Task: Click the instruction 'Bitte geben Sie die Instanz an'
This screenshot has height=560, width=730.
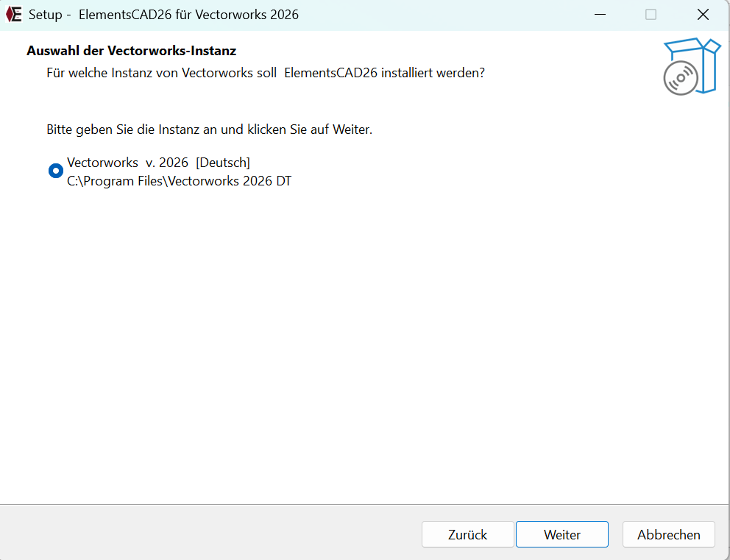Action: [x=209, y=130]
